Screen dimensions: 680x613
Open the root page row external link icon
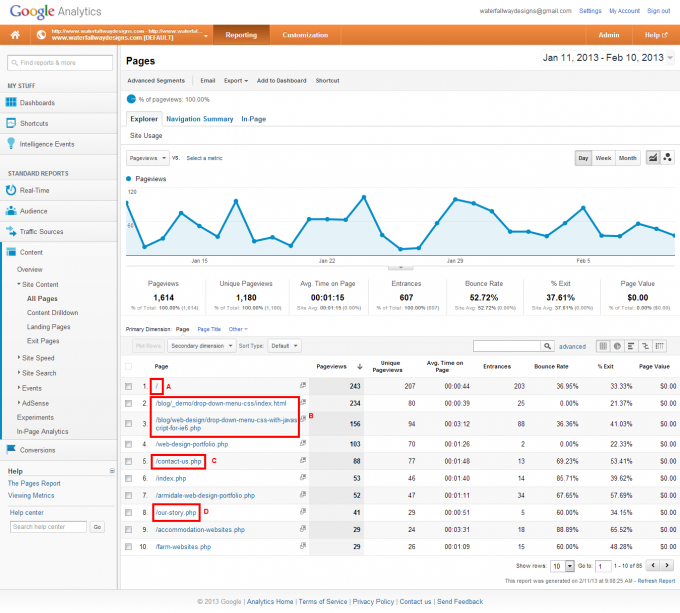click(303, 385)
